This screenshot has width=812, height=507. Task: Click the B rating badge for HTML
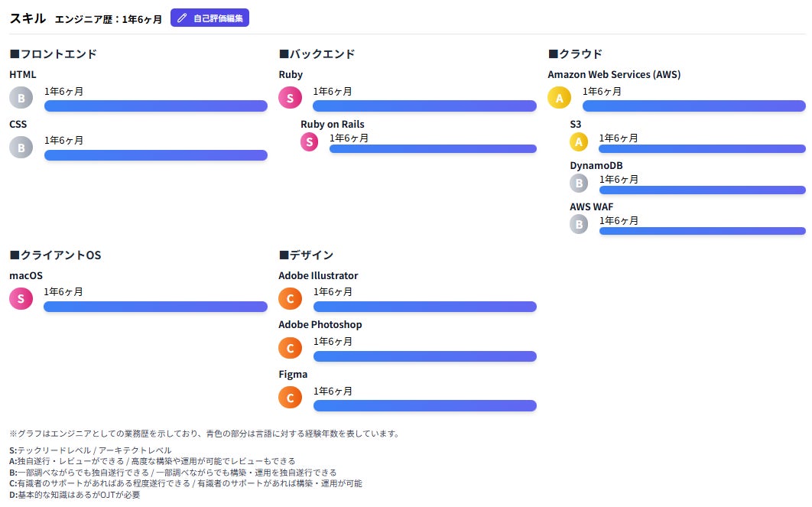tap(21, 97)
